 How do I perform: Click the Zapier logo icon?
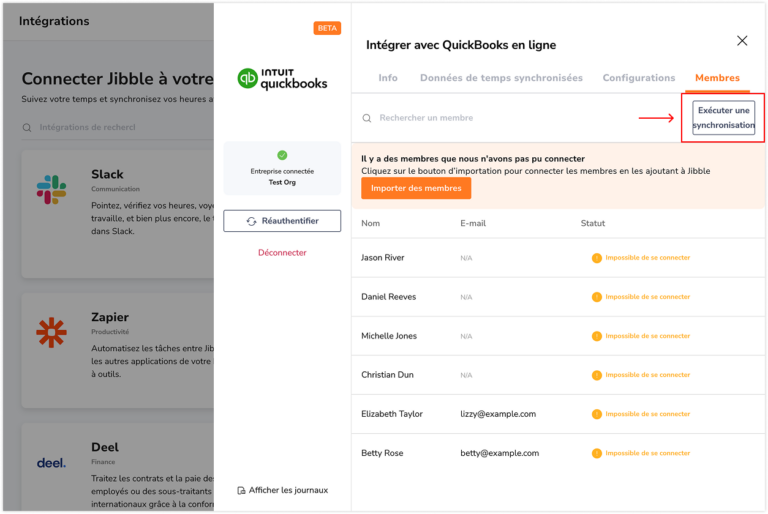point(51,332)
